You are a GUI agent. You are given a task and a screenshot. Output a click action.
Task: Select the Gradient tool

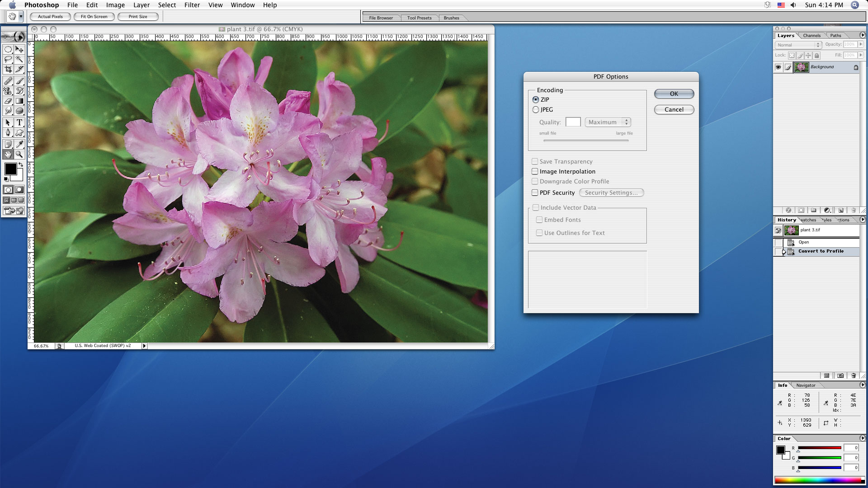tap(19, 101)
